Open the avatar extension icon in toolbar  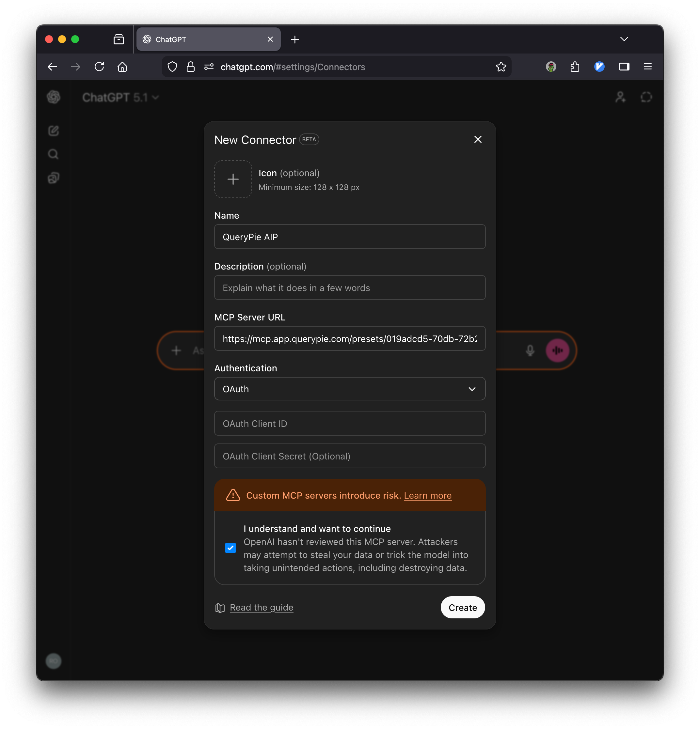pyautogui.click(x=551, y=67)
